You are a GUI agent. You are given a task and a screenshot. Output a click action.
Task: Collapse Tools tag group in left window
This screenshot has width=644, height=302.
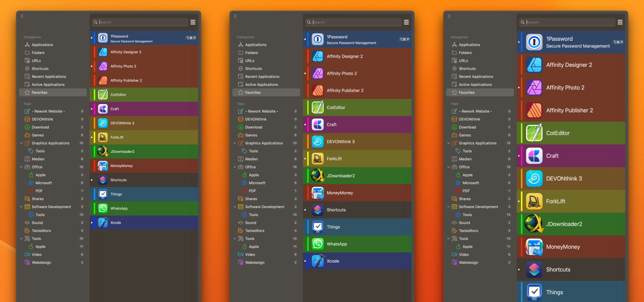[x=21, y=239]
